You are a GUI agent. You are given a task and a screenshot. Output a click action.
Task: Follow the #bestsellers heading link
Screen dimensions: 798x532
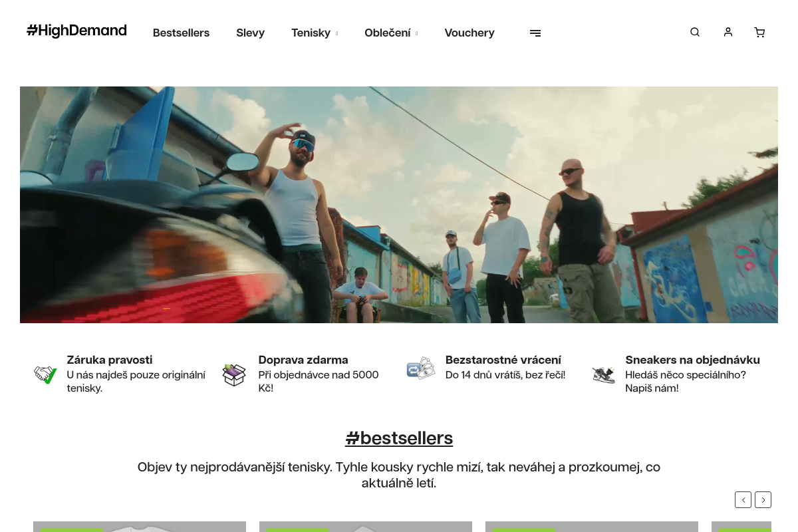(399, 438)
